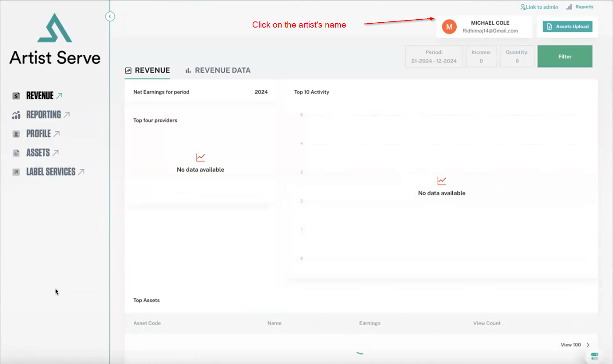Click the Assets Upload button
Screen dimensions: 613x364
[x=567, y=27]
